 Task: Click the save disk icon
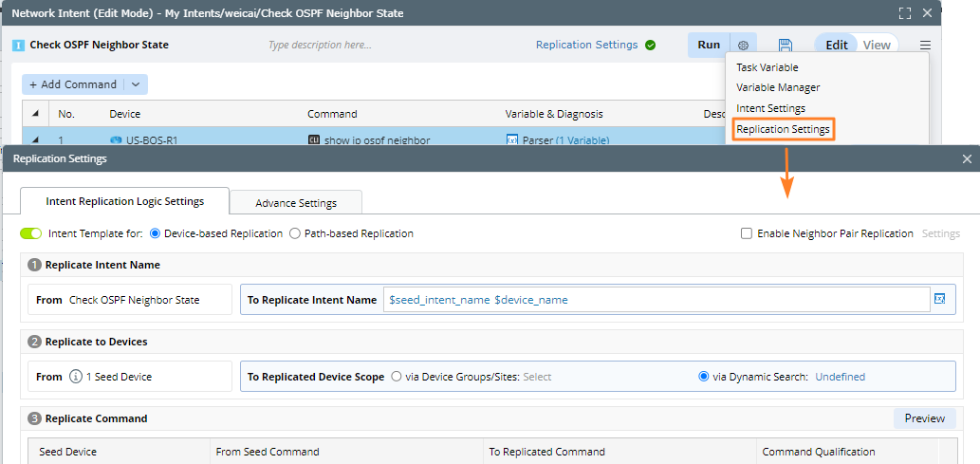coord(786,46)
